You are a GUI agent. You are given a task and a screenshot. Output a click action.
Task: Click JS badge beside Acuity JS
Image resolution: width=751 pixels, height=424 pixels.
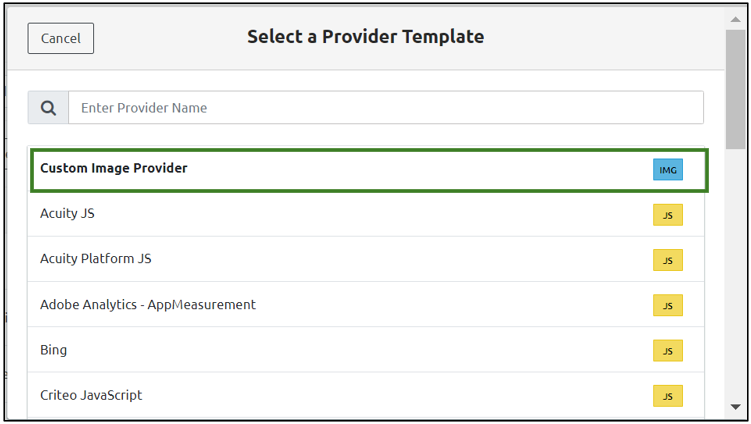[667, 215]
